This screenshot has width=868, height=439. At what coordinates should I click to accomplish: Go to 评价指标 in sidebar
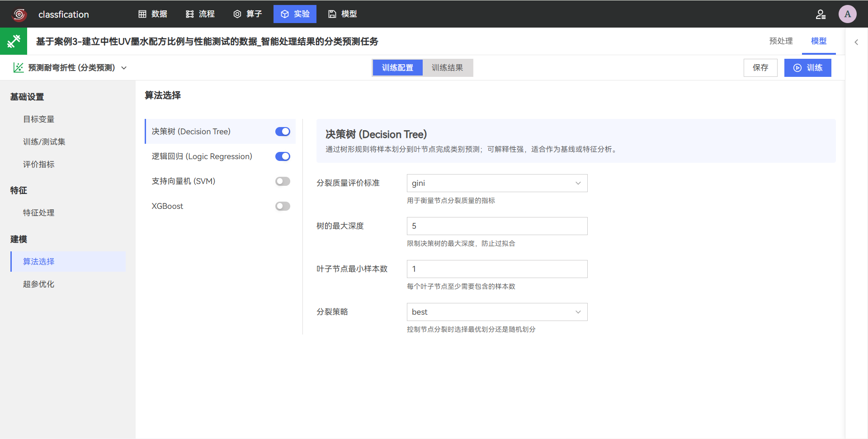click(39, 165)
